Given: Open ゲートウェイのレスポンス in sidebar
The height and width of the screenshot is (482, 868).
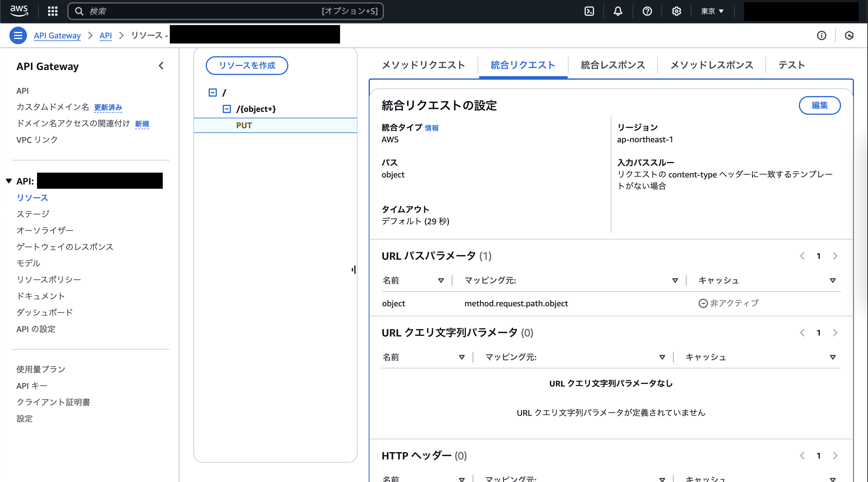Looking at the screenshot, I should point(65,247).
